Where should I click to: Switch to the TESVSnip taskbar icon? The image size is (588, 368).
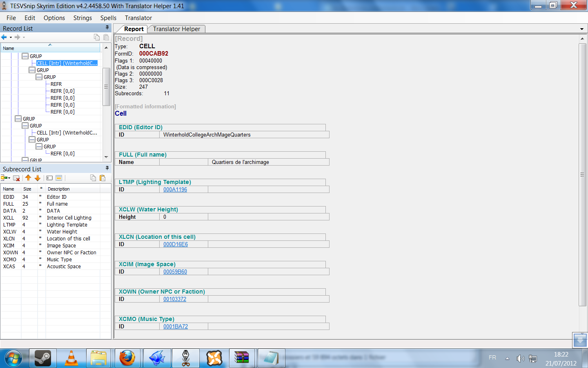pos(186,358)
